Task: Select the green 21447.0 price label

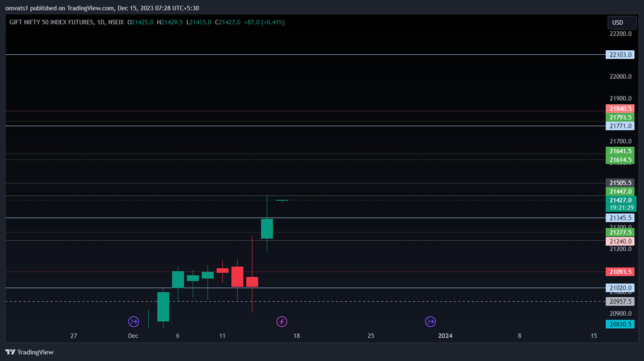Action: click(620, 192)
